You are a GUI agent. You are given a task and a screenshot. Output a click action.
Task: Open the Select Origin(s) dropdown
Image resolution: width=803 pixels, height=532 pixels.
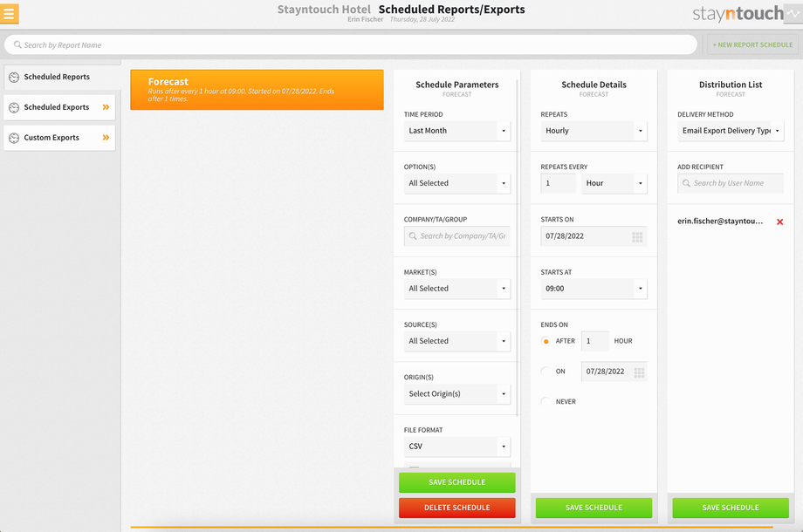coord(457,394)
